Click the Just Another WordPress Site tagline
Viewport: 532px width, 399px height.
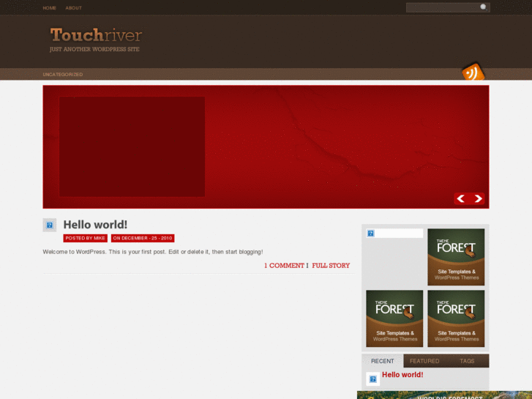94,49
